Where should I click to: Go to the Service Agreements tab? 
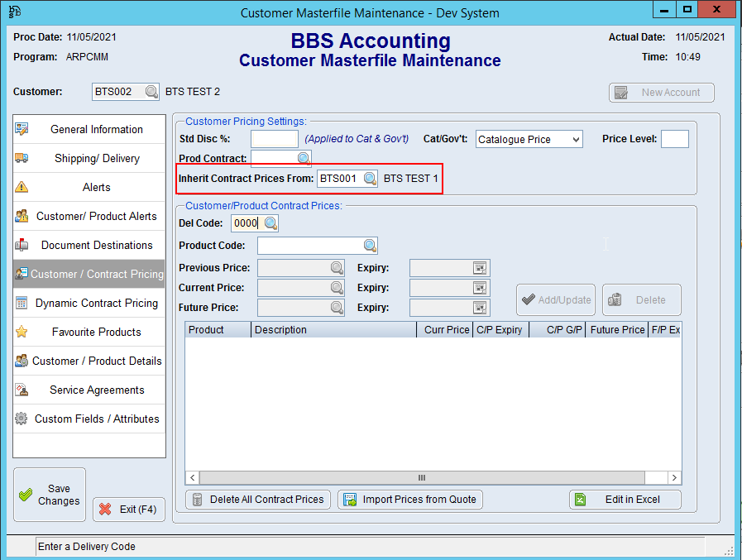pos(89,390)
